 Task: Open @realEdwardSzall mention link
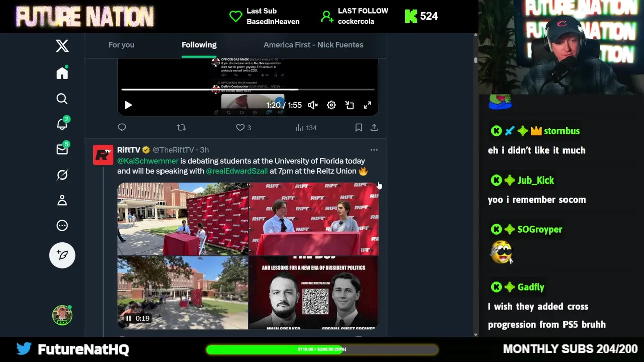coord(236,171)
